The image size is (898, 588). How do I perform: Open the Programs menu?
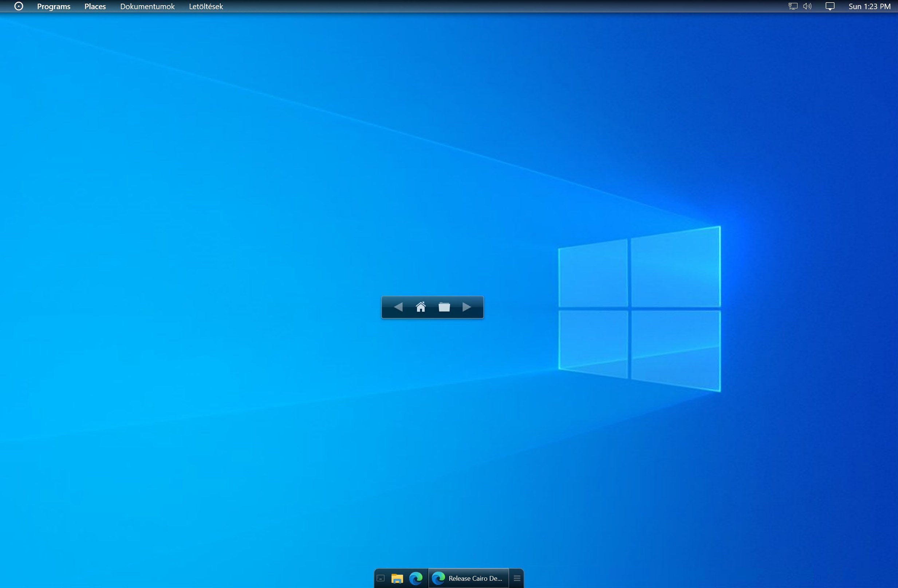coord(54,7)
